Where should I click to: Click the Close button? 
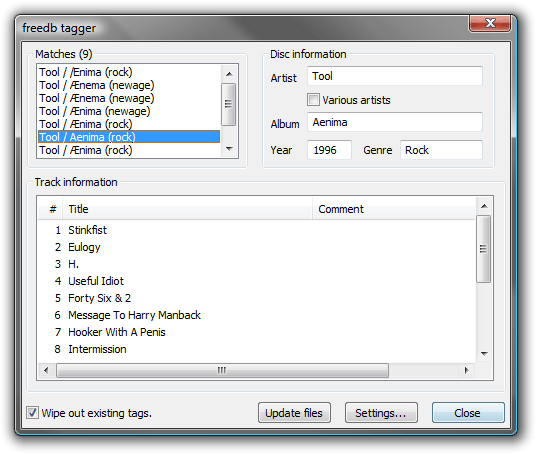click(x=468, y=413)
